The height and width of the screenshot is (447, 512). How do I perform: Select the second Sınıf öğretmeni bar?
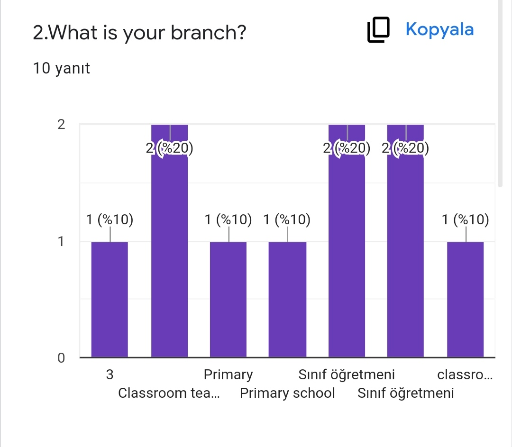(405, 241)
